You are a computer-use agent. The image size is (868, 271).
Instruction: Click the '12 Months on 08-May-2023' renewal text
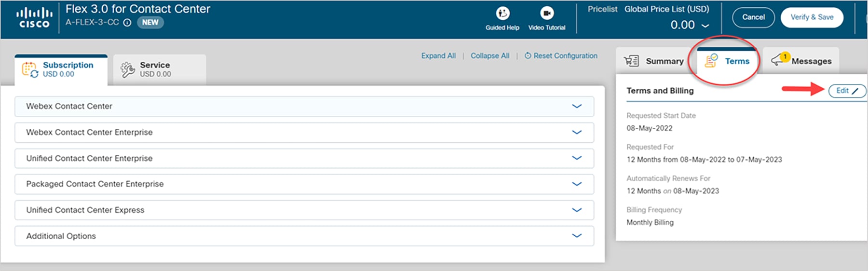(673, 191)
